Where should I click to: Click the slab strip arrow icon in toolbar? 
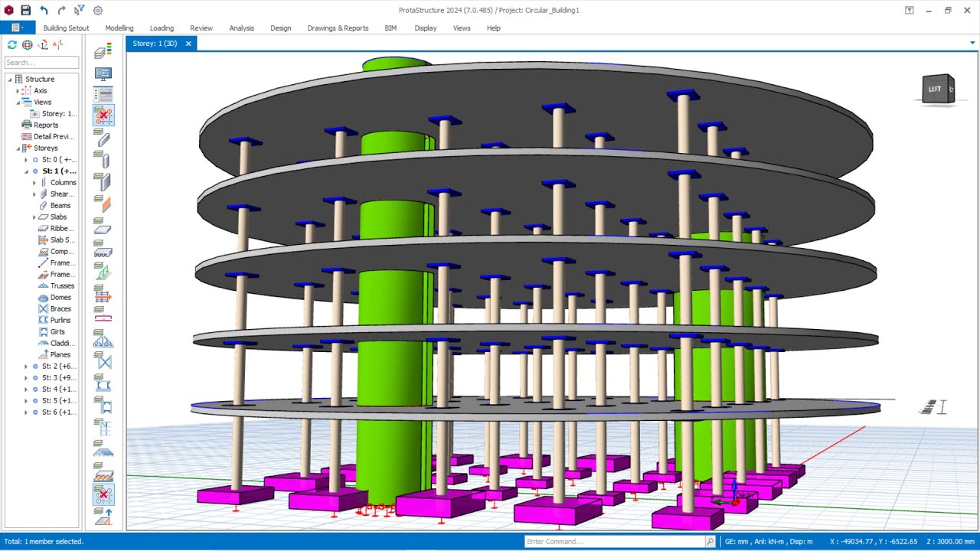tap(103, 293)
